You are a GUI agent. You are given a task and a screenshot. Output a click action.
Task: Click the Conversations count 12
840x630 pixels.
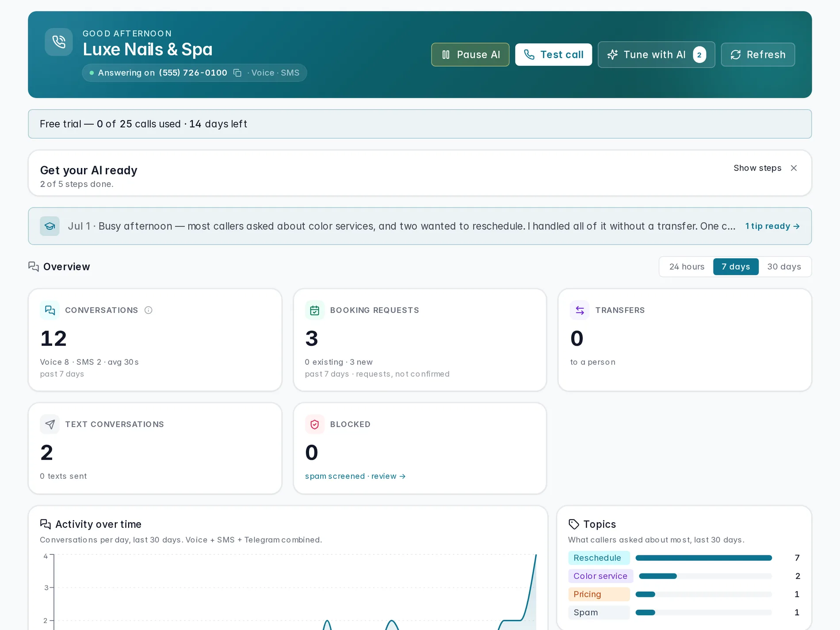[x=53, y=339]
